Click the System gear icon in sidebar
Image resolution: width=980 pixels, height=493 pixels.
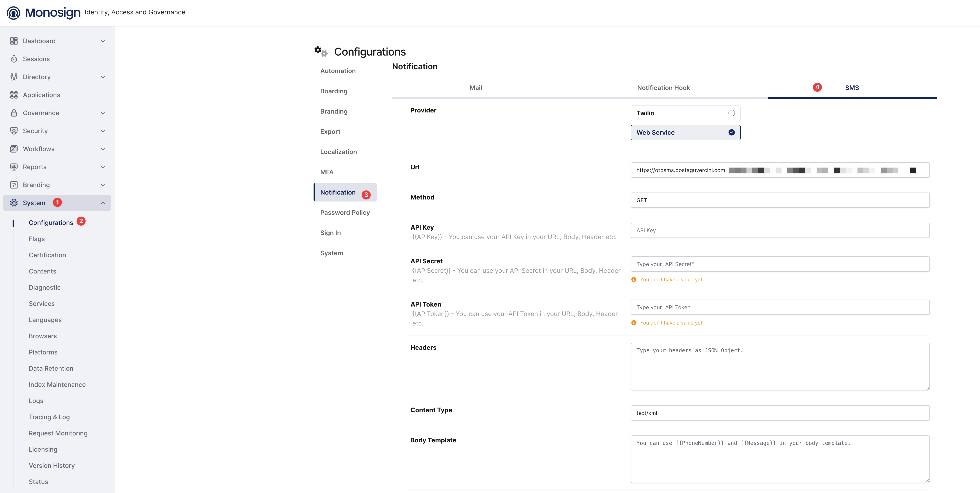point(14,203)
